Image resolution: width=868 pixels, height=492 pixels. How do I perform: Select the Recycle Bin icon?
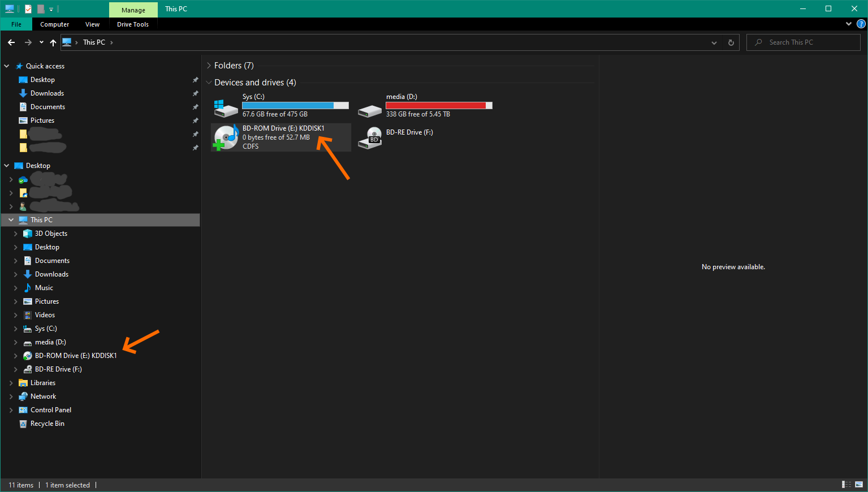pos(23,424)
